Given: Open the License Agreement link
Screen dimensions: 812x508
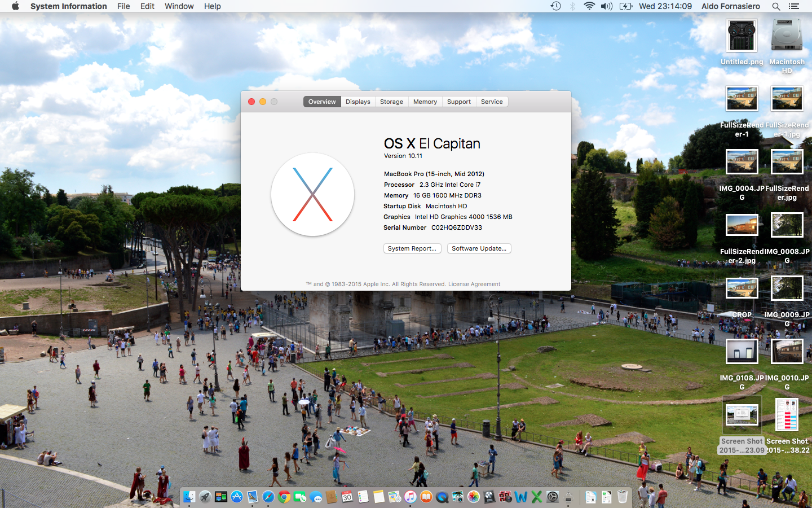Looking at the screenshot, I should [474, 284].
